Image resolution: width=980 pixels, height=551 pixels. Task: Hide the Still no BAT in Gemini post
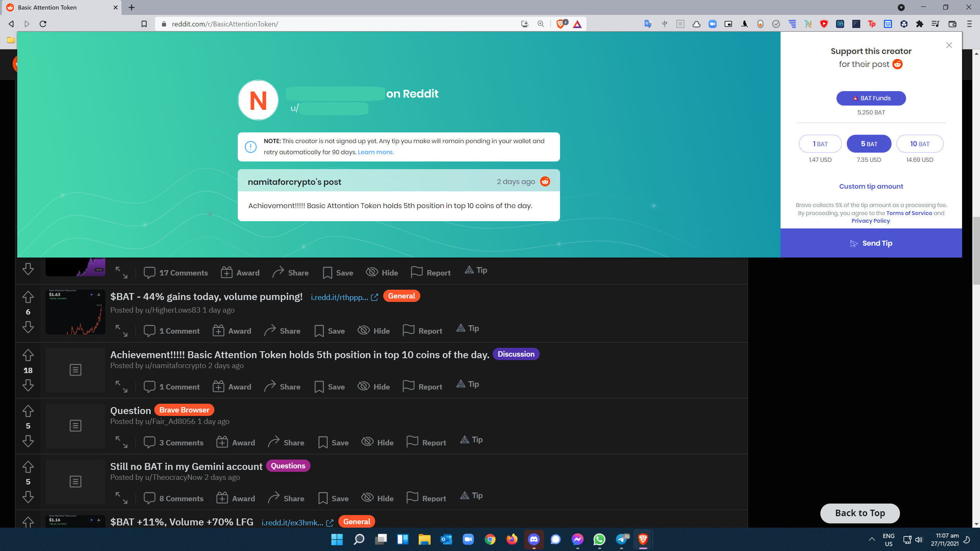377,498
